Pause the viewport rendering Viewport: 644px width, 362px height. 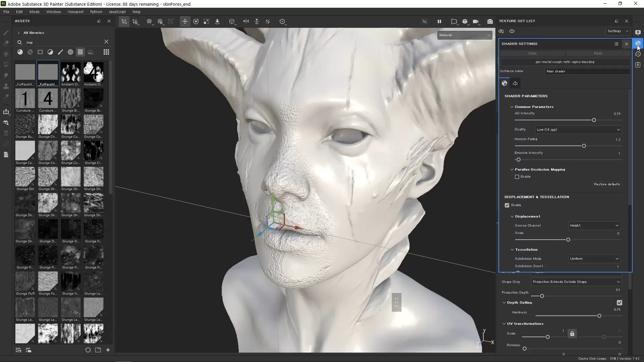click(439, 21)
